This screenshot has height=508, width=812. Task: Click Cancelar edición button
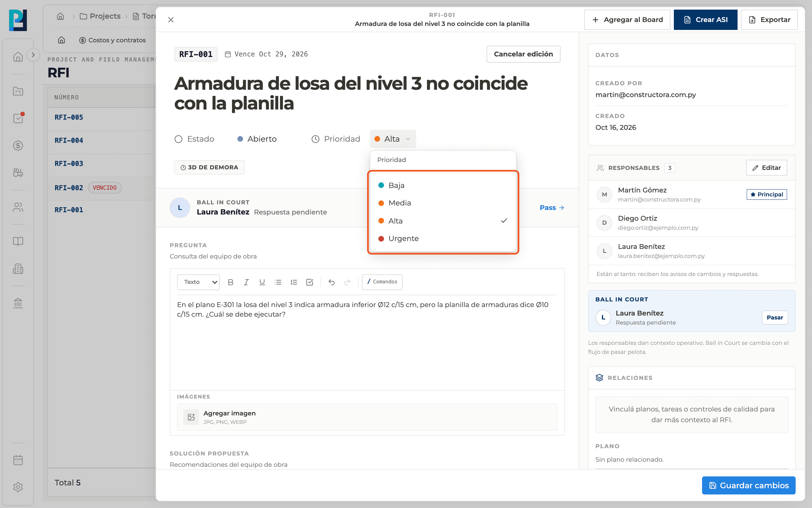pos(523,54)
